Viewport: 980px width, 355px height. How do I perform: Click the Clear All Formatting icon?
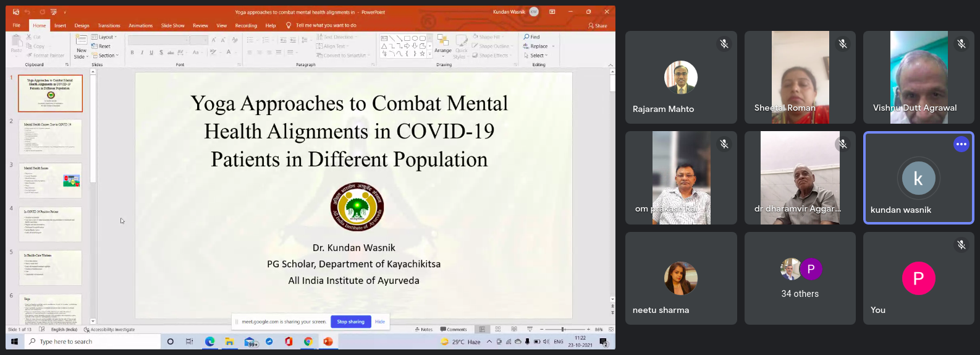pos(235,40)
